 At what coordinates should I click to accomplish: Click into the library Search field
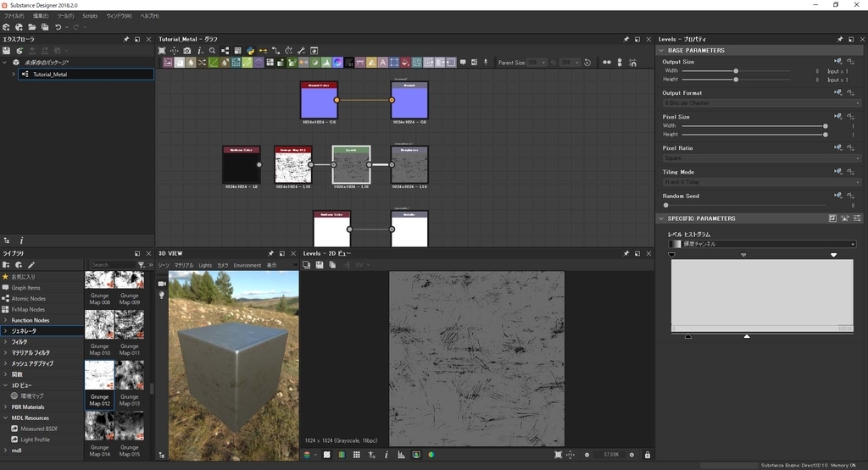(113, 265)
